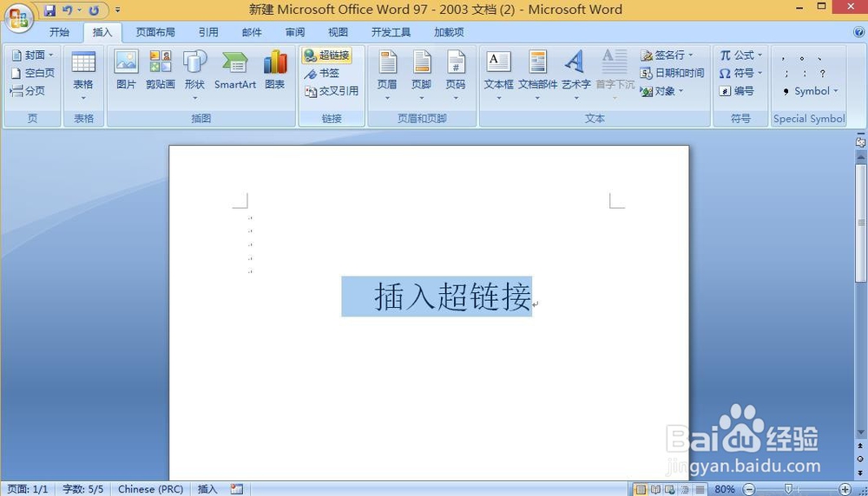Open the 文本框 text box gallery
868x496 pixels.
[499, 75]
